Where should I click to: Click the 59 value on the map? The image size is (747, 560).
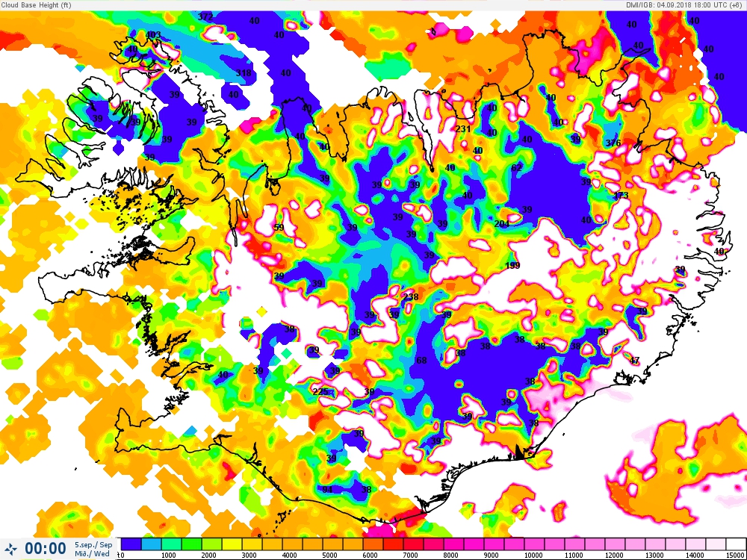coord(279,227)
